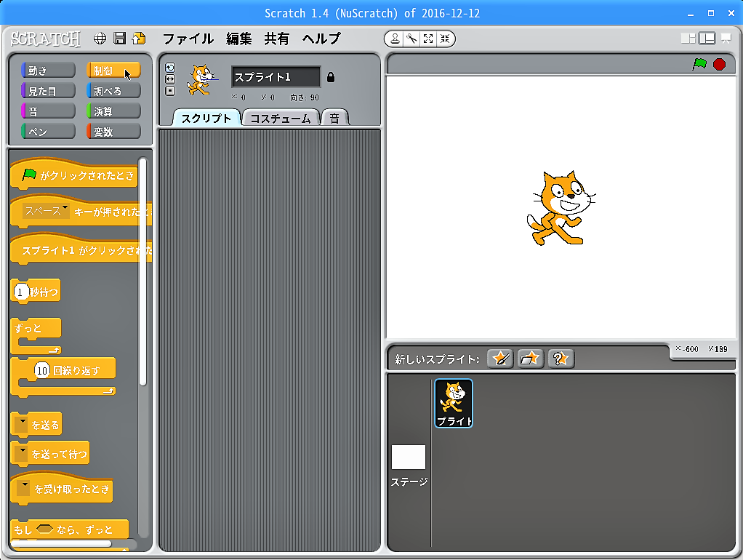
Task: Start scripts with the green flag
Action: 699,64
